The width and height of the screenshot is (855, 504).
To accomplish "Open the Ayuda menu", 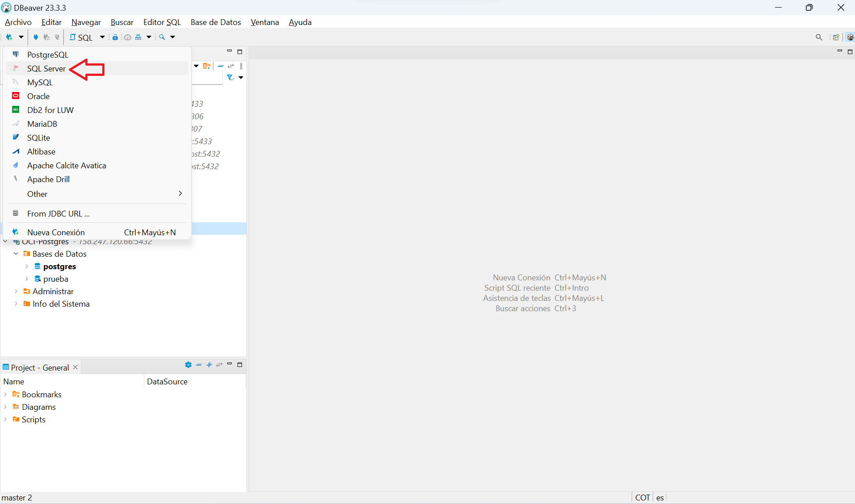I will (300, 22).
